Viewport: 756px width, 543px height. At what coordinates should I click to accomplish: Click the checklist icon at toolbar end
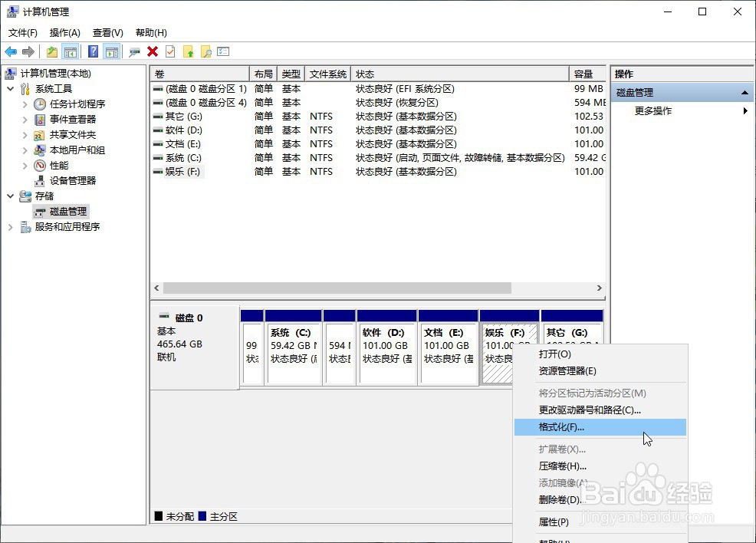(x=223, y=51)
